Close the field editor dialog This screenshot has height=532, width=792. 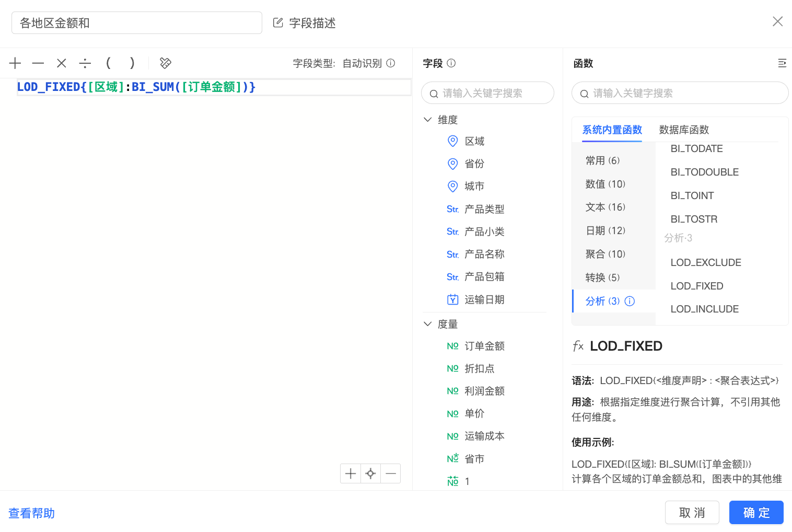click(x=777, y=21)
